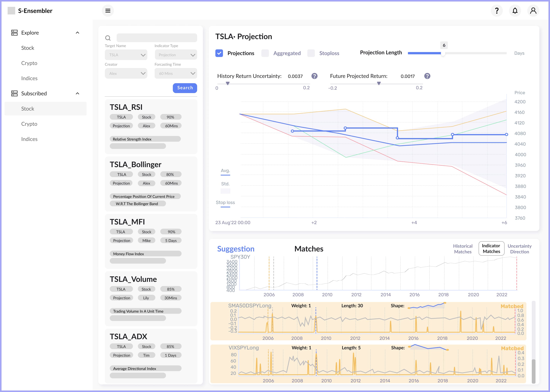Click the SMA50DSPYLong matched chart
550x392 pixels.
(368, 321)
